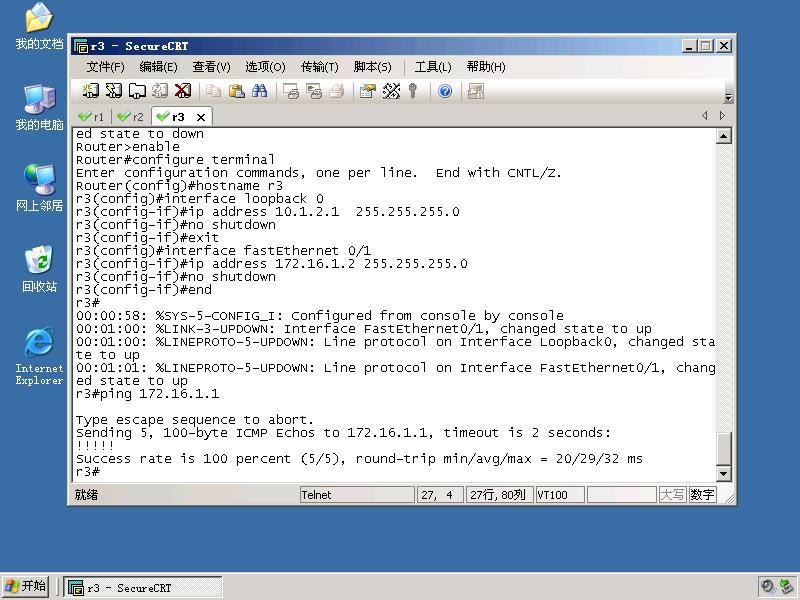Click the 'r3#ping 172.16.1.1' line
This screenshot has height=600, width=800.
pyautogui.click(x=147, y=394)
